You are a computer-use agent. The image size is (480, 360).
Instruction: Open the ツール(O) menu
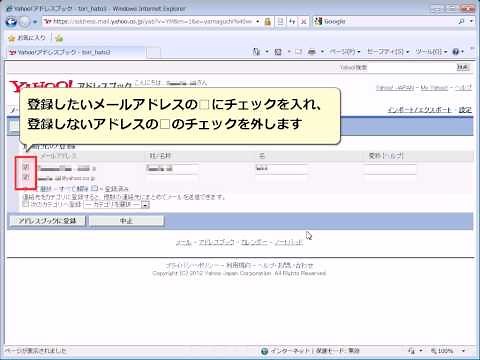point(431,52)
